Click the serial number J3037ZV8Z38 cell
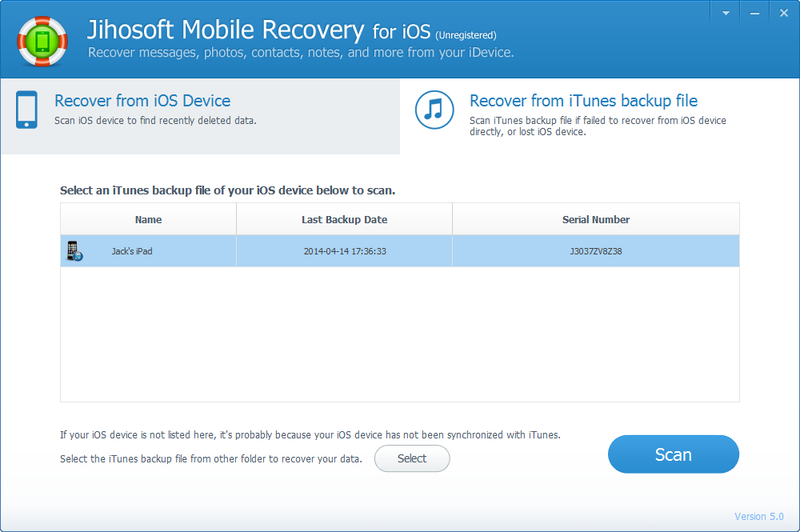Screen dimensions: 800x532 coord(596,250)
